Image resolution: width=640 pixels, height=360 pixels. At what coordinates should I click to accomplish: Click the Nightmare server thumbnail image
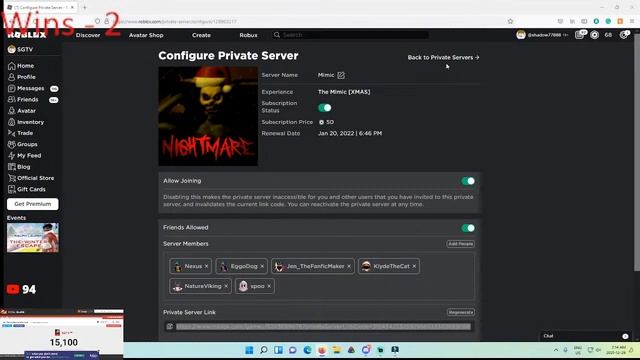tap(208, 116)
